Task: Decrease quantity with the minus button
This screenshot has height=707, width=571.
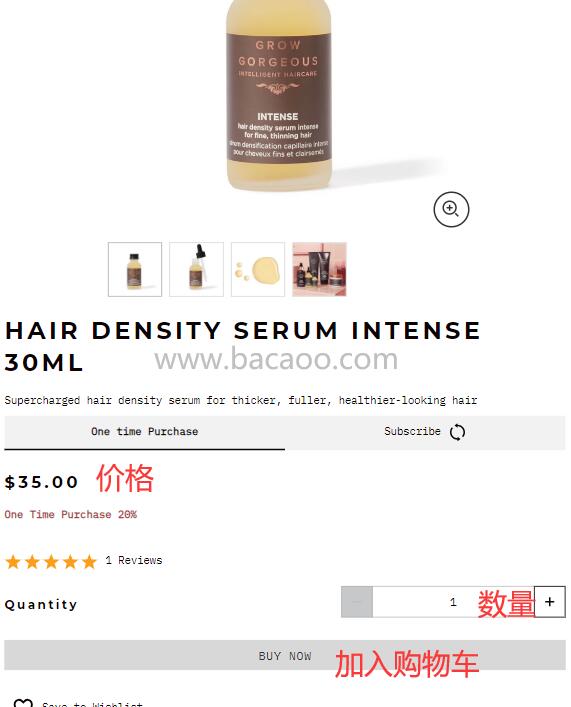Action: [357, 601]
